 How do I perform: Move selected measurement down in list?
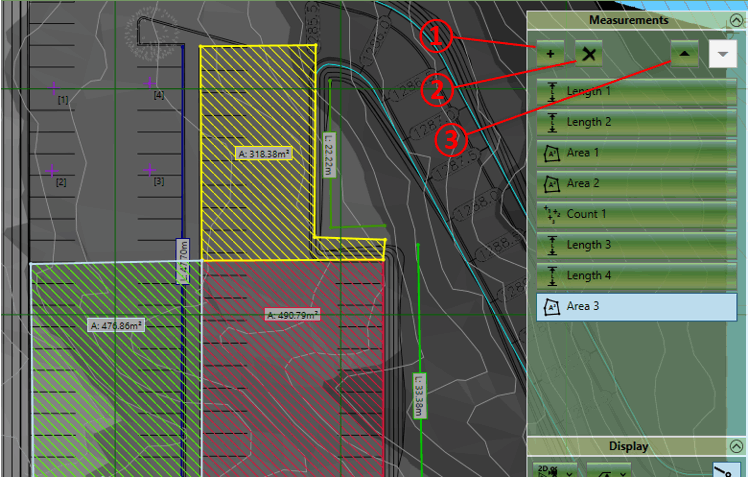[x=722, y=54]
